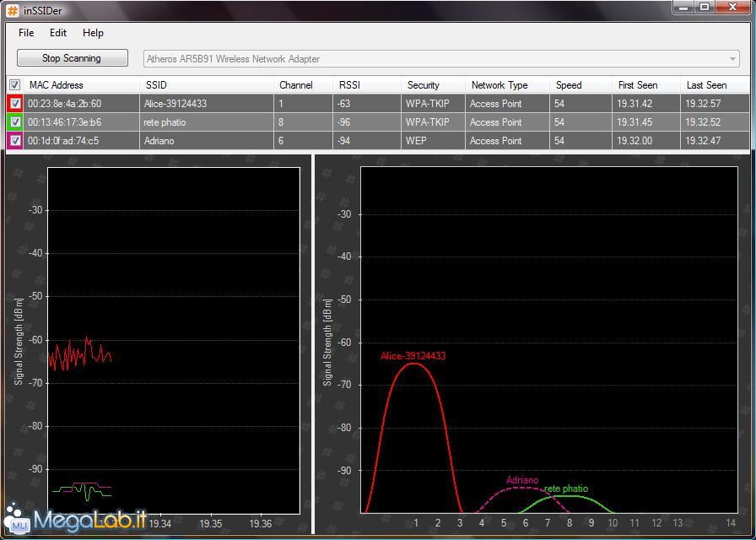756x540 pixels.
Task: Close the inSSIDer window
Action: pos(733,8)
